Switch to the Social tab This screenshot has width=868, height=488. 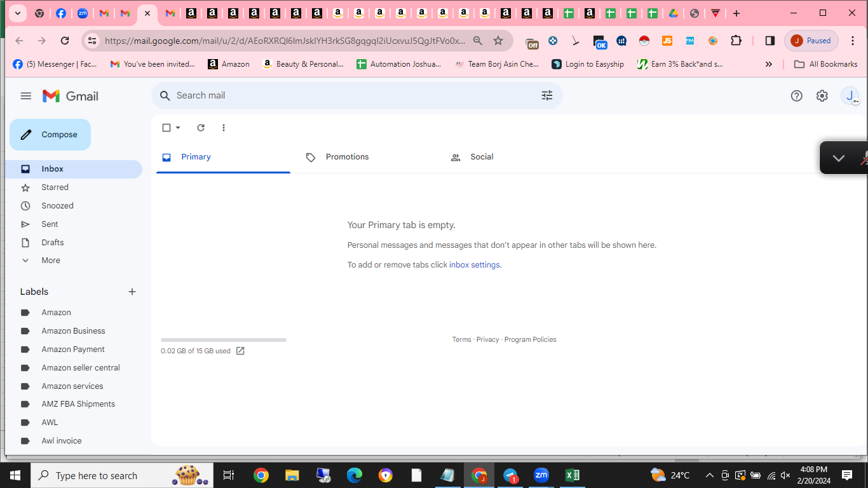(x=512, y=157)
